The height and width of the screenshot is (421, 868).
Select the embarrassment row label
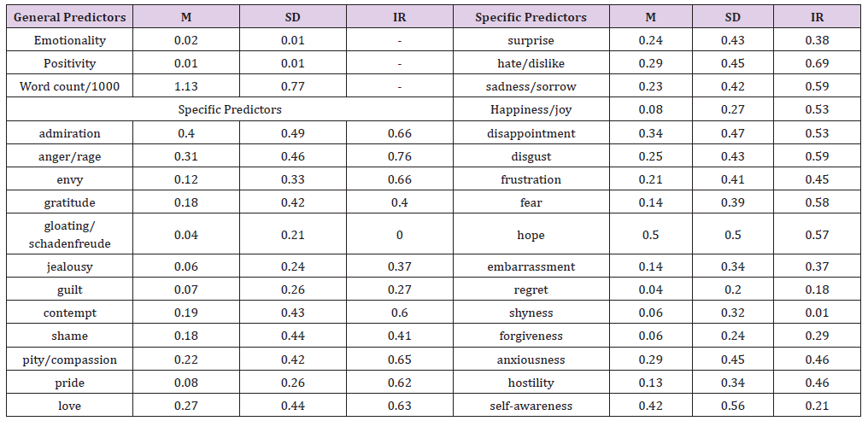[x=531, y=266]
